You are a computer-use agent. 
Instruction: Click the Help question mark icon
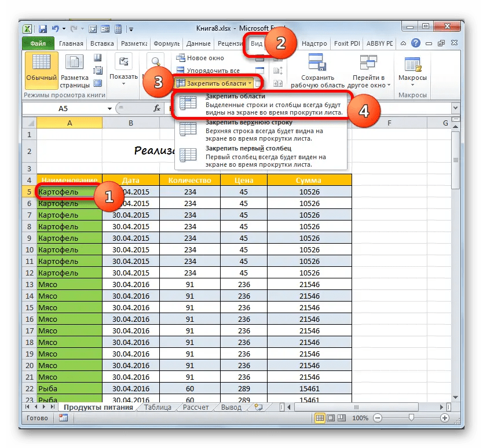tap(416, 43)
